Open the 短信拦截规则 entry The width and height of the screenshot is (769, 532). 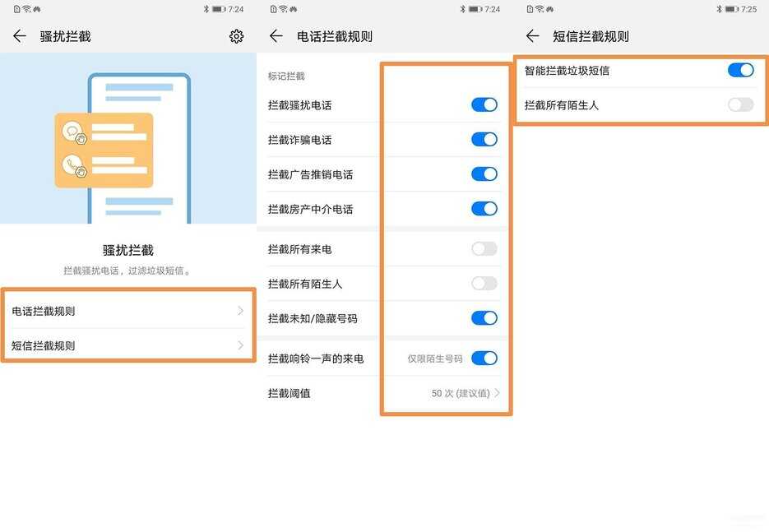[x=128, y=345]
